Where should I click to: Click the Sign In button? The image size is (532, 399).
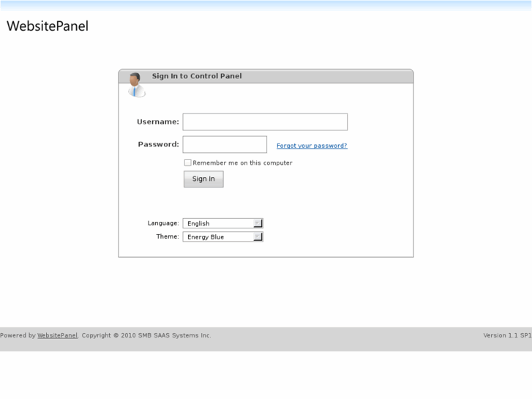(203, 179)
